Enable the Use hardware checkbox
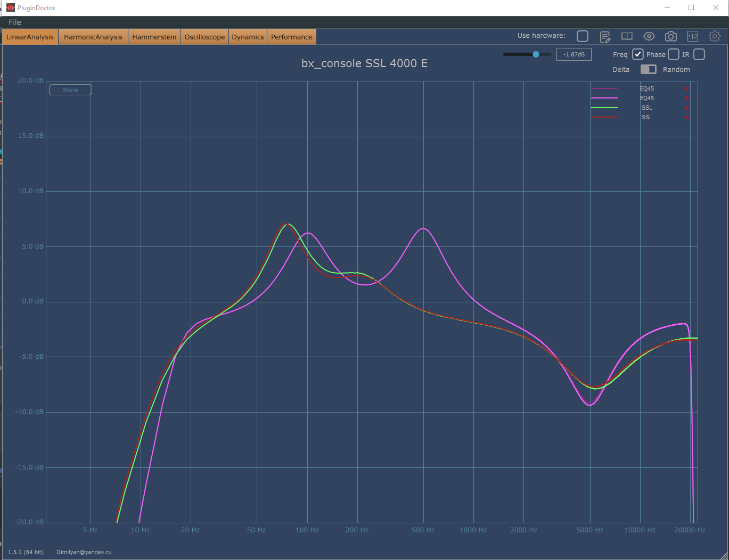The height and width of the screenshot is (560, 729). (583, 36)
